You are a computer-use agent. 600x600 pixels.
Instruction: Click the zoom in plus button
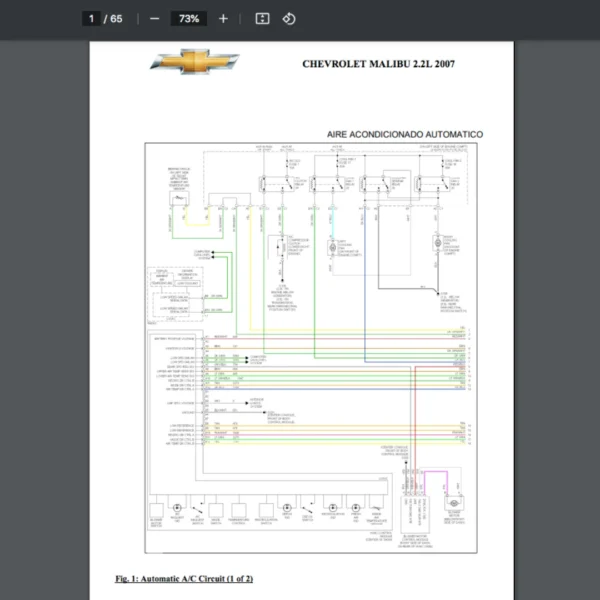coord(223,18)
